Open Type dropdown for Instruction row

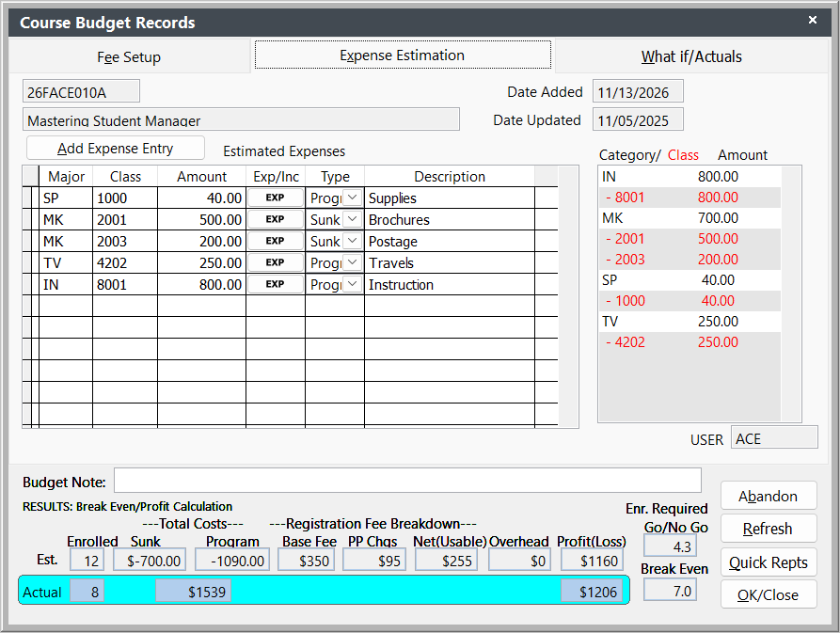click(x=352, y=284)
